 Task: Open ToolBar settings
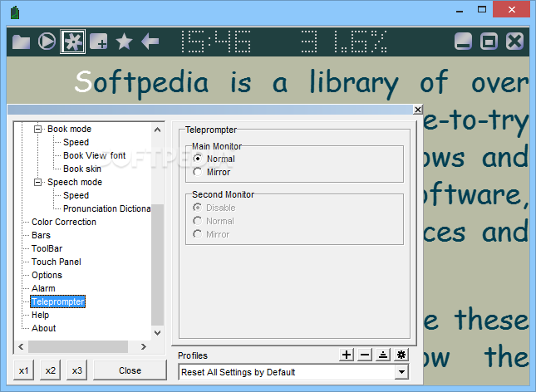[47, 248]
